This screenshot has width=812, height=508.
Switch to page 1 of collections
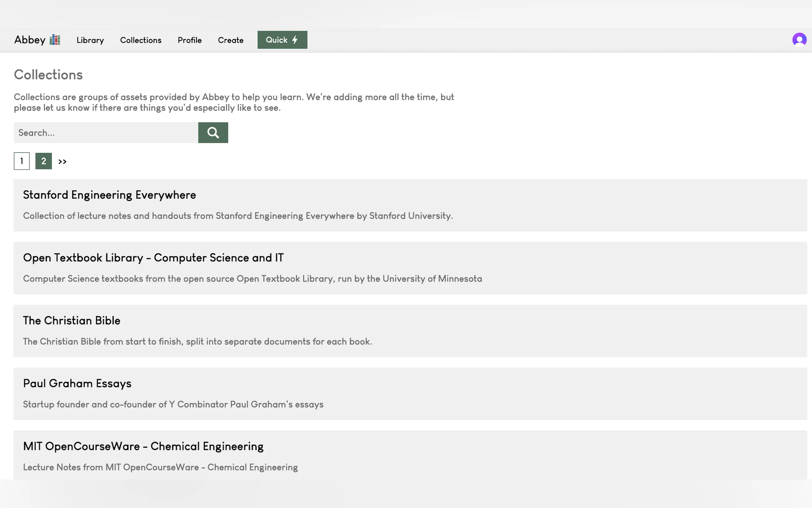(22, 161)
